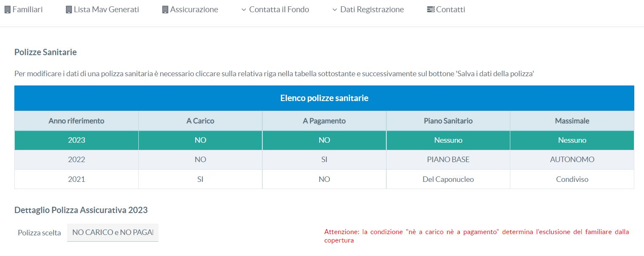Click the Anno riferimento column header
Viewport: 644px width, 256px height.
(76, 121)
